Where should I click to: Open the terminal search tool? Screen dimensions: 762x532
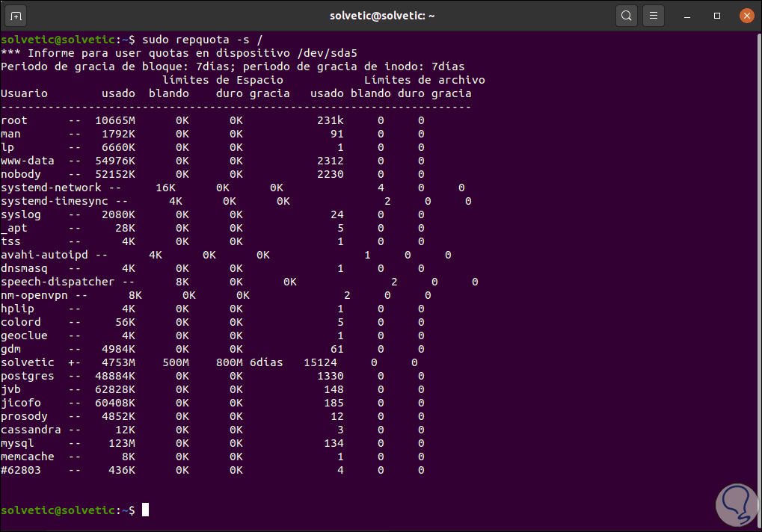[627, 16]
